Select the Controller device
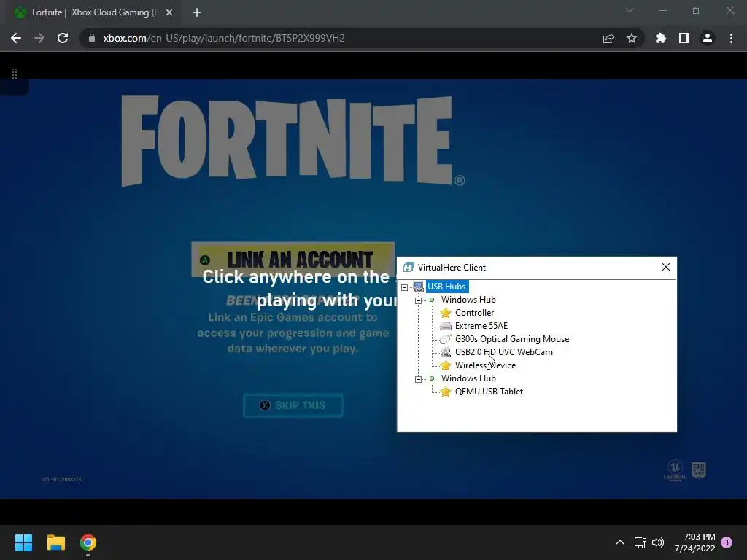 tap(474, 313)
